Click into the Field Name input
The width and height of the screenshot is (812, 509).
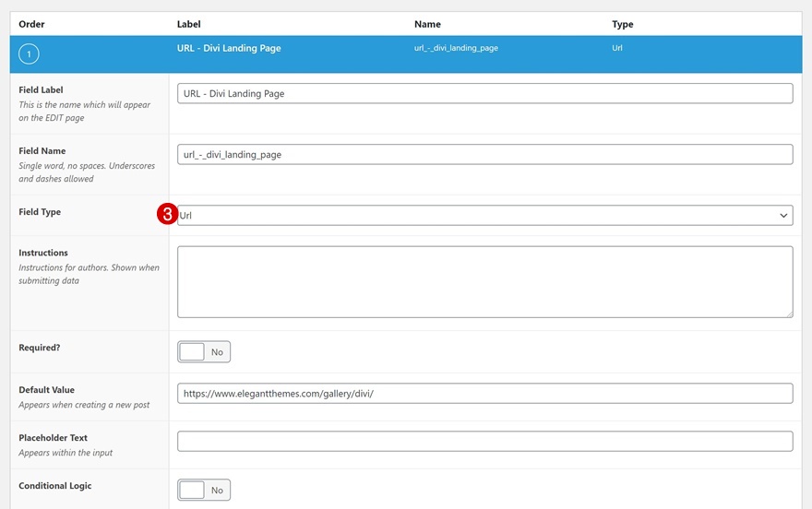[484, 154]
